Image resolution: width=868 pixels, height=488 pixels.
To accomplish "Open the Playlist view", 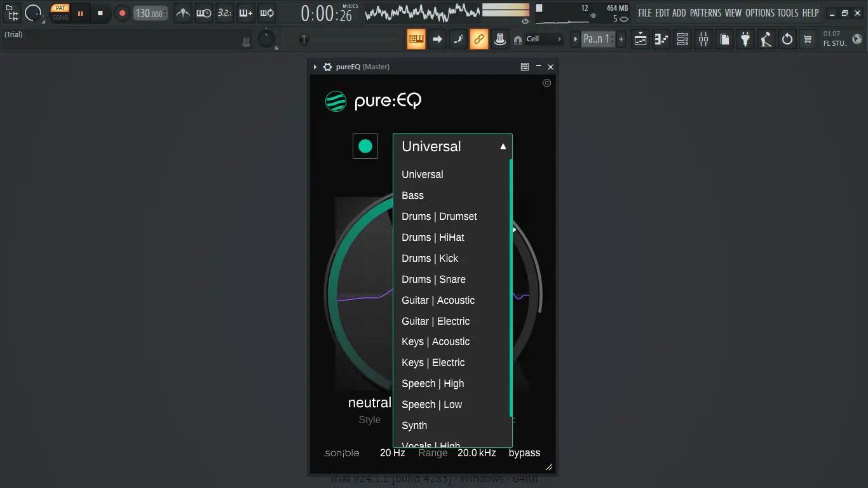I will (641, 39).
